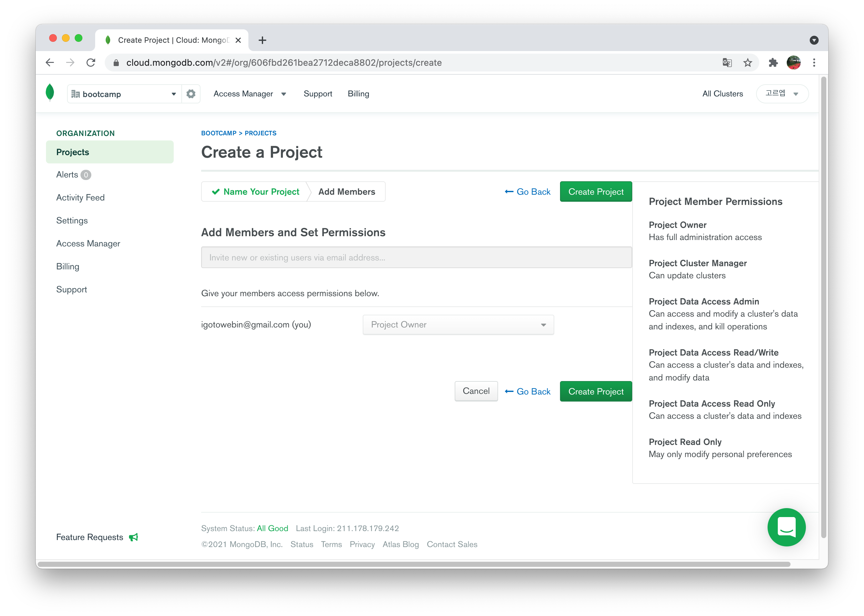Open the Project Owner role dropdown

[458, 325]
